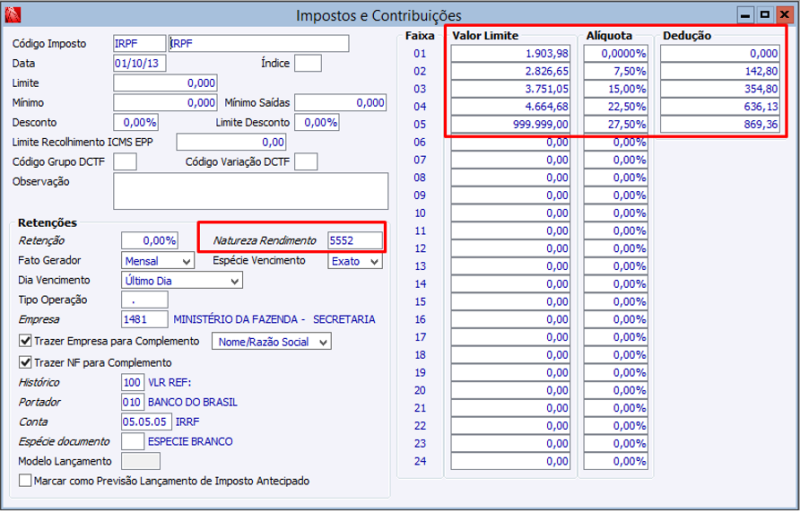Click the Conta field 05.05.05
Image resolution: width=800 pixels, height=513 pixels.
click(146, 422)
